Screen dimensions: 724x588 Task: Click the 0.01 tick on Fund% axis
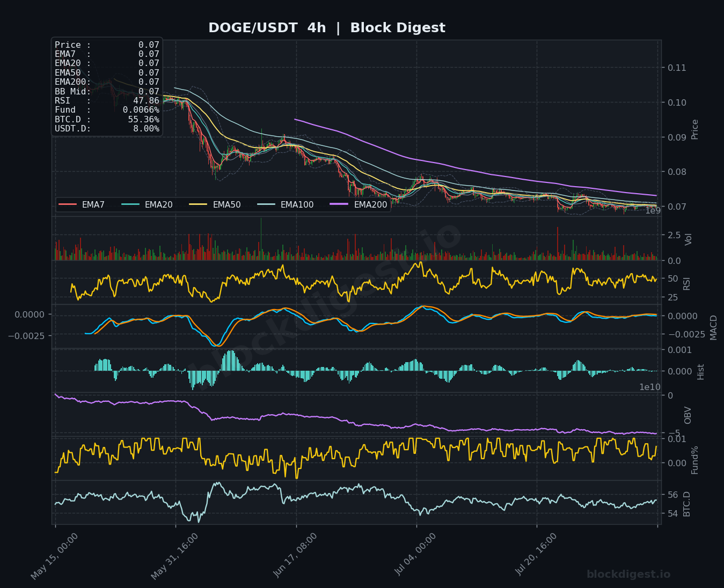pyautogui.click(x=677, y=439)
